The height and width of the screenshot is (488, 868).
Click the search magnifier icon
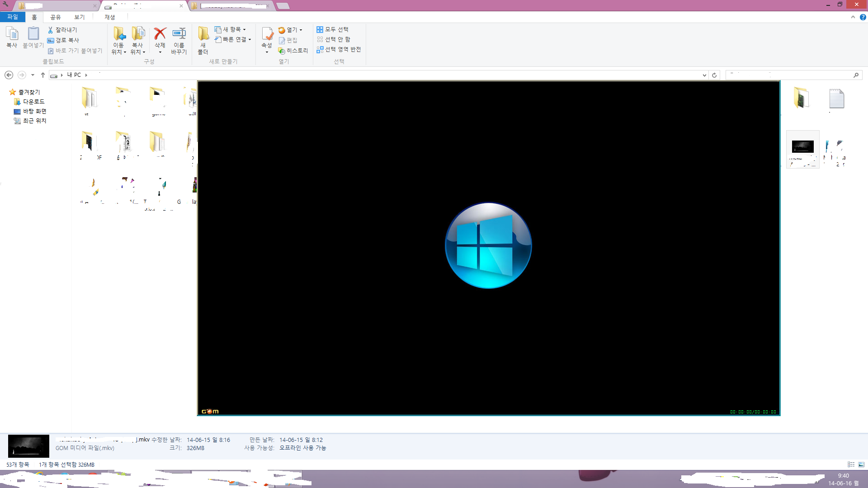[x=856, y=75]
